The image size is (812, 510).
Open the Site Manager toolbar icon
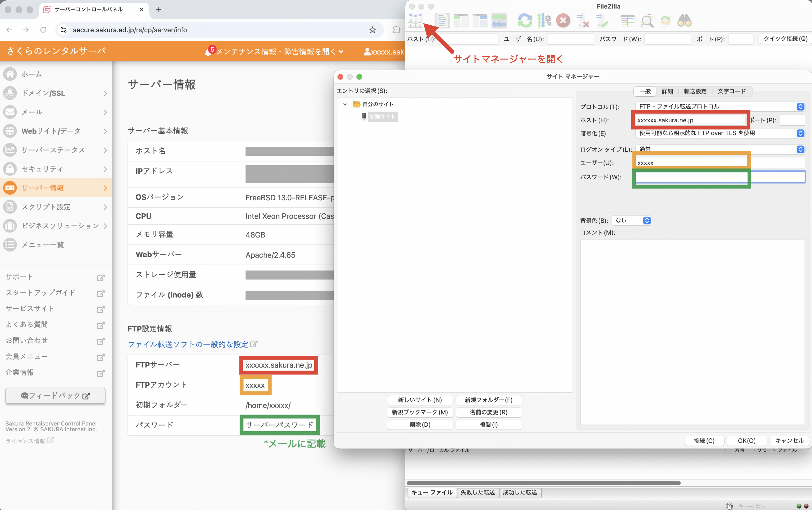point(415,21)
